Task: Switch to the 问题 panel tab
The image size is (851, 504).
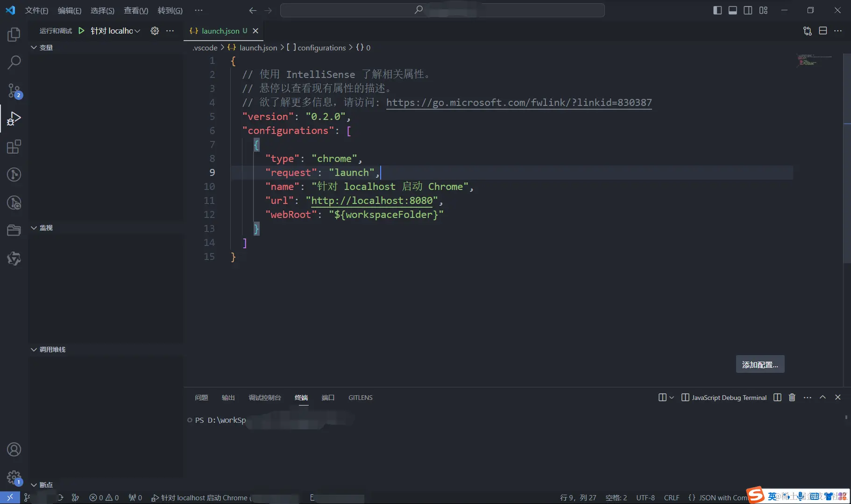Action: 201,398
